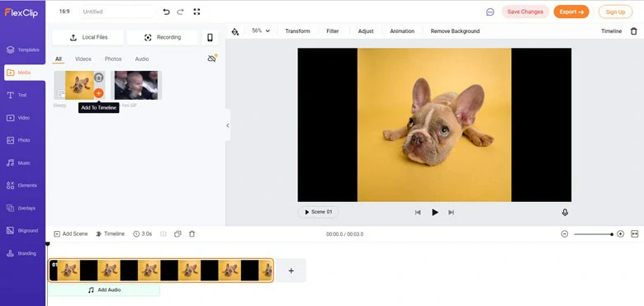This screenshot has width=644, height=306.
Task: Delete selected item with top-right trash icon
Action: pos(634,31)
